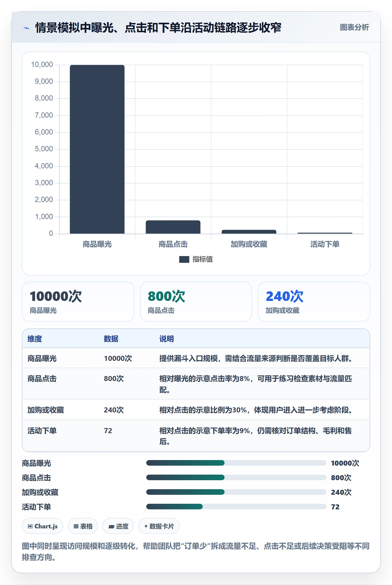
Task: Click the 10000次 value beside progress bar
Action: tap(345, 463)
